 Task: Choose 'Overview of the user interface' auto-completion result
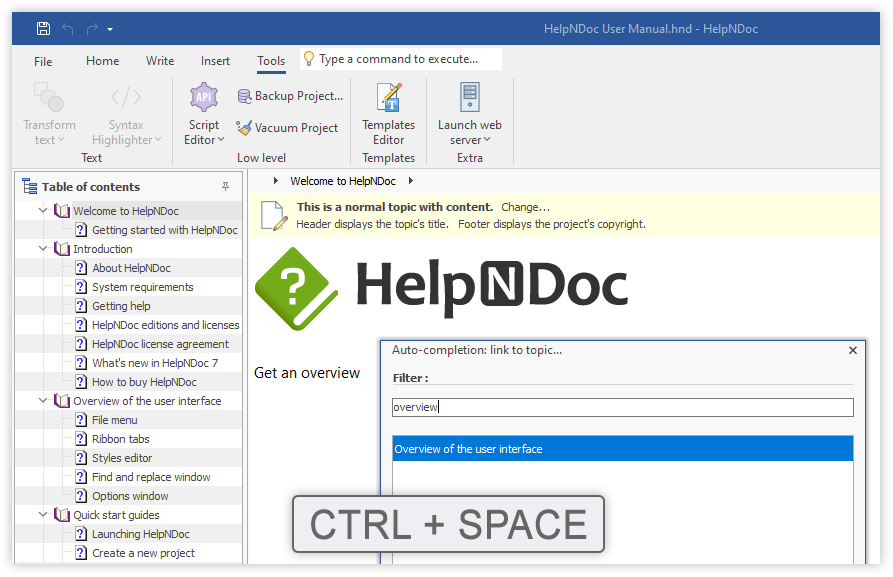(x=622, y=449)
